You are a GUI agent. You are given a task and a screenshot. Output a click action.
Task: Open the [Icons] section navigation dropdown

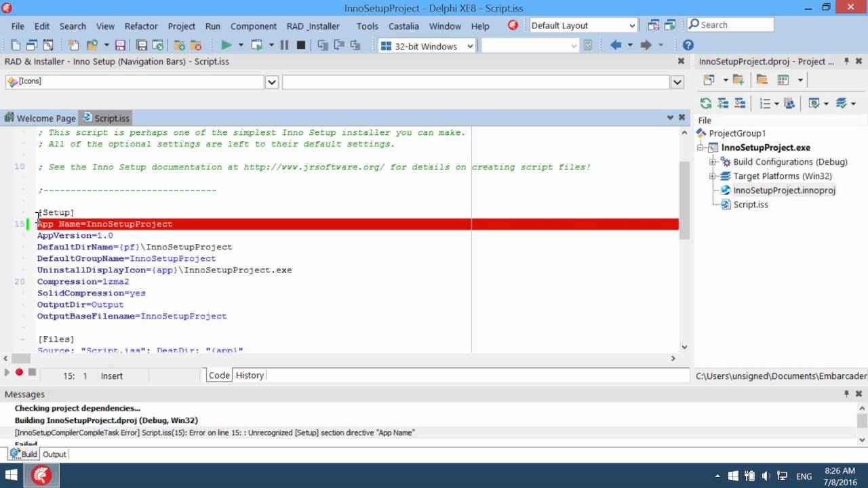(x=271, y=82)
